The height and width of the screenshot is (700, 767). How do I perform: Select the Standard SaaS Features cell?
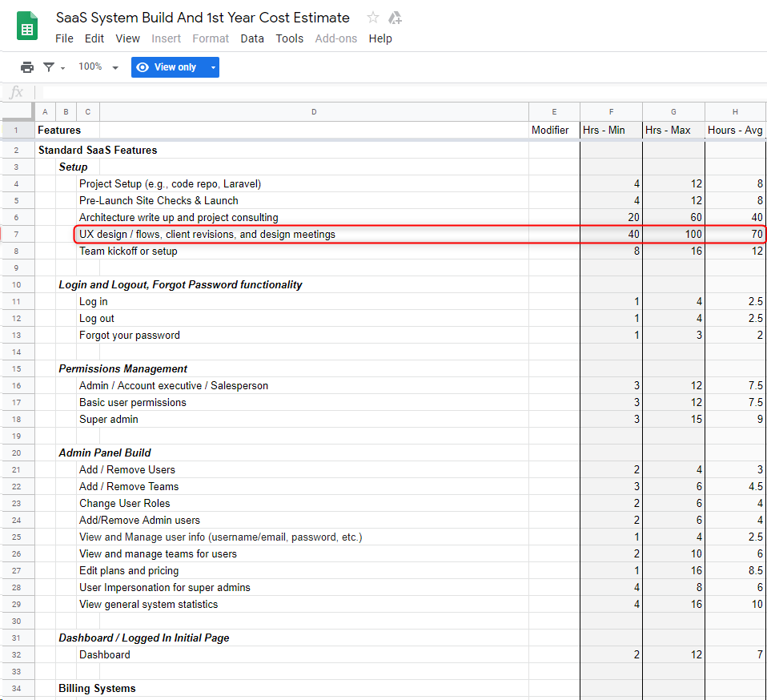click(x=98, y=151)
